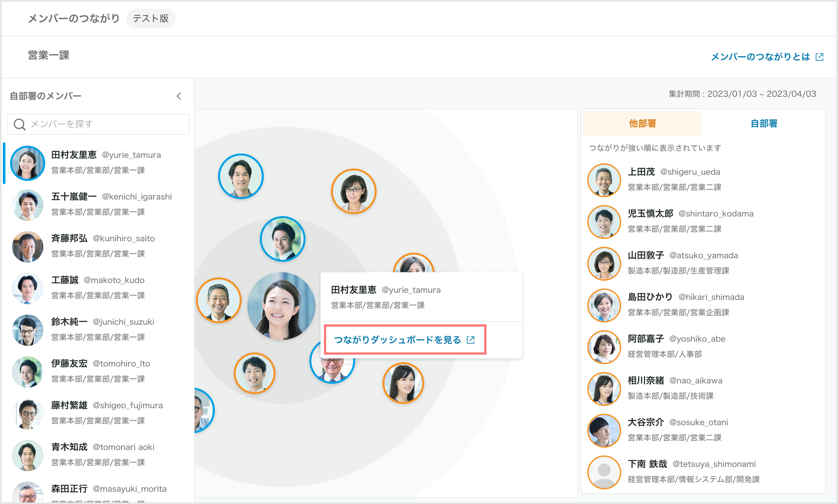
Task: Click 大谷宗介 avatar on right panel
Action: point(604,431)
